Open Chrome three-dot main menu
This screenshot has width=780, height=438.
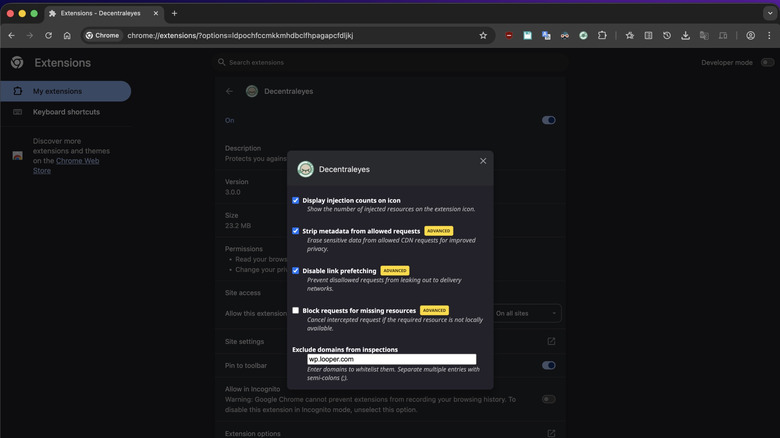(769, 35)
